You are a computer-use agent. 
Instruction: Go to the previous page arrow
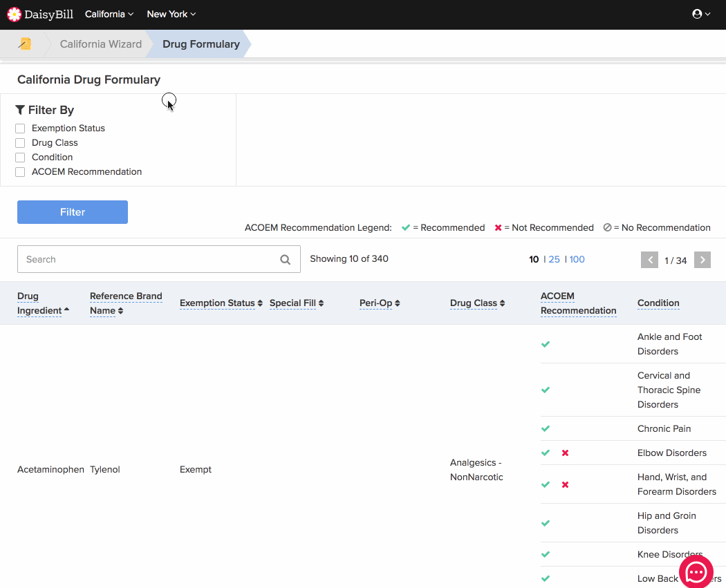tap(649, 260)
